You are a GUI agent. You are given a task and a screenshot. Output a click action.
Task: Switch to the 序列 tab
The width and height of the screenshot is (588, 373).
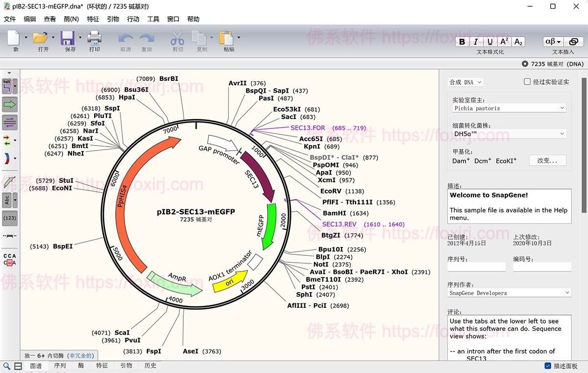tap(60, 365)
